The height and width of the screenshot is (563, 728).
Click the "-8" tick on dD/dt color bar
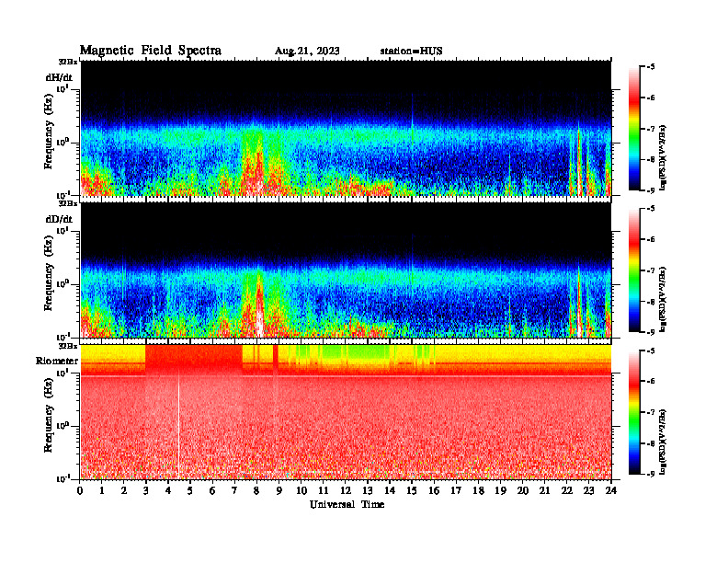tap(651, 302)
